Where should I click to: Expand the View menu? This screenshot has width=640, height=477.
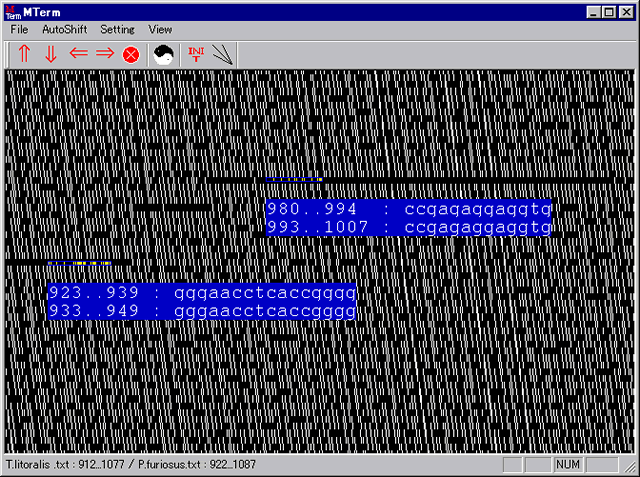[160, 30]
